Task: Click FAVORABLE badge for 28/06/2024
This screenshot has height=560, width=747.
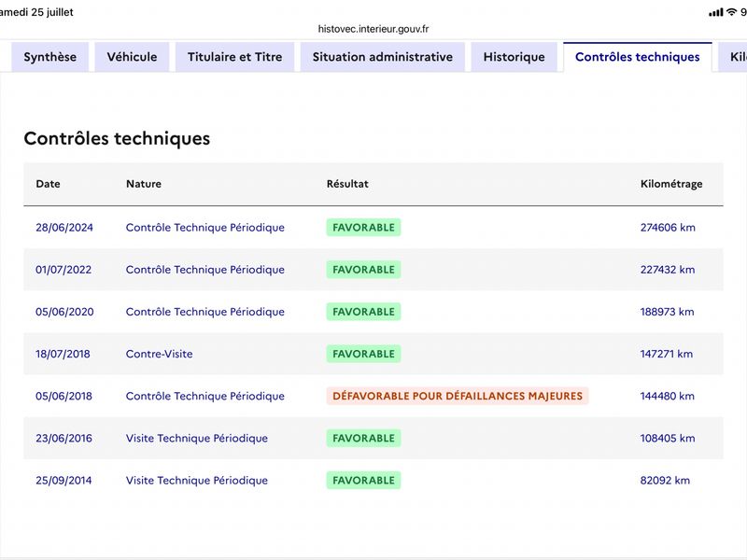Action: point(363,228)
